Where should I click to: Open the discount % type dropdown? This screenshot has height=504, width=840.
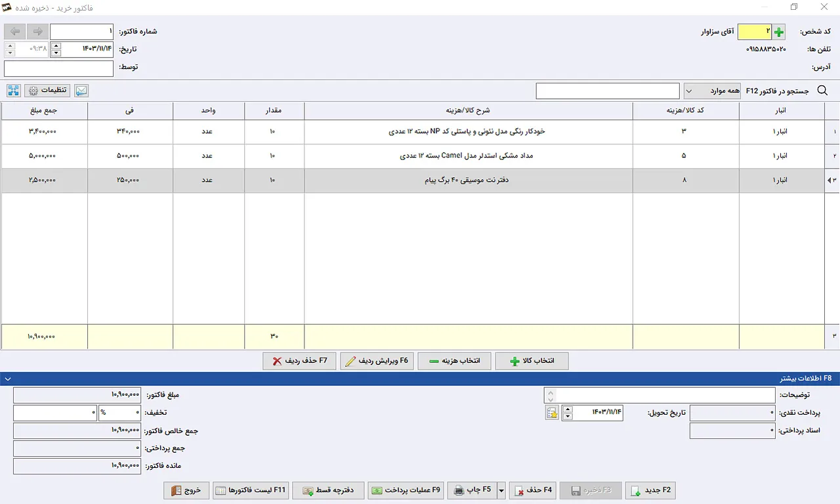(x=120, y=413)
